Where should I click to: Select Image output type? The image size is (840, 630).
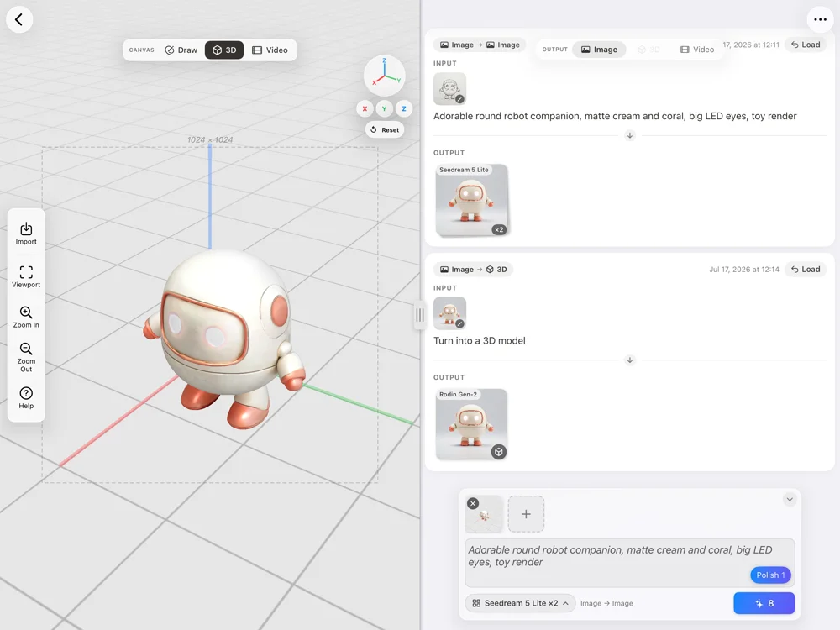pos(600,50)
